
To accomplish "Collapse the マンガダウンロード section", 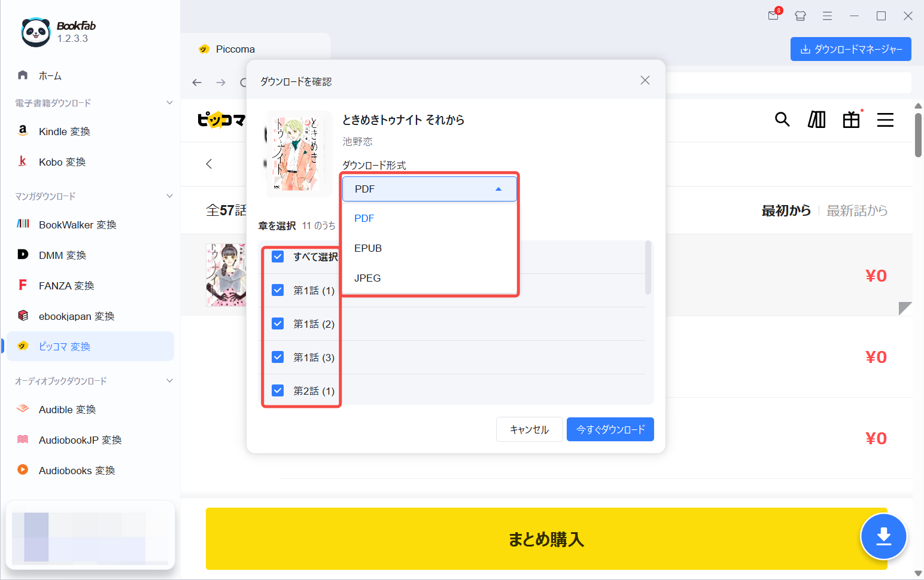I will [169, 196].
